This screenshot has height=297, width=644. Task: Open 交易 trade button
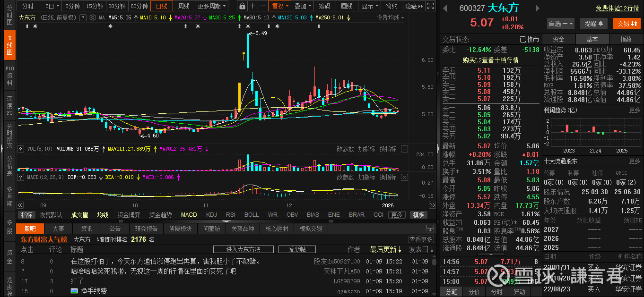click(x=627, y=24)
